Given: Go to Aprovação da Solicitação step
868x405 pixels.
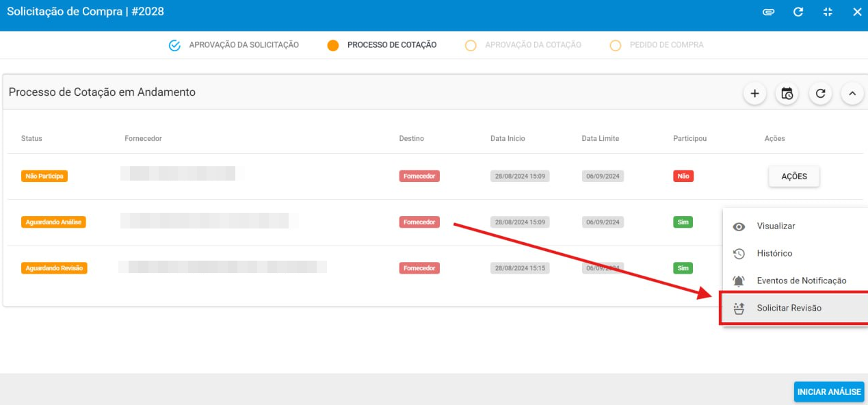Looking at the screenshot, I should 244,45.
